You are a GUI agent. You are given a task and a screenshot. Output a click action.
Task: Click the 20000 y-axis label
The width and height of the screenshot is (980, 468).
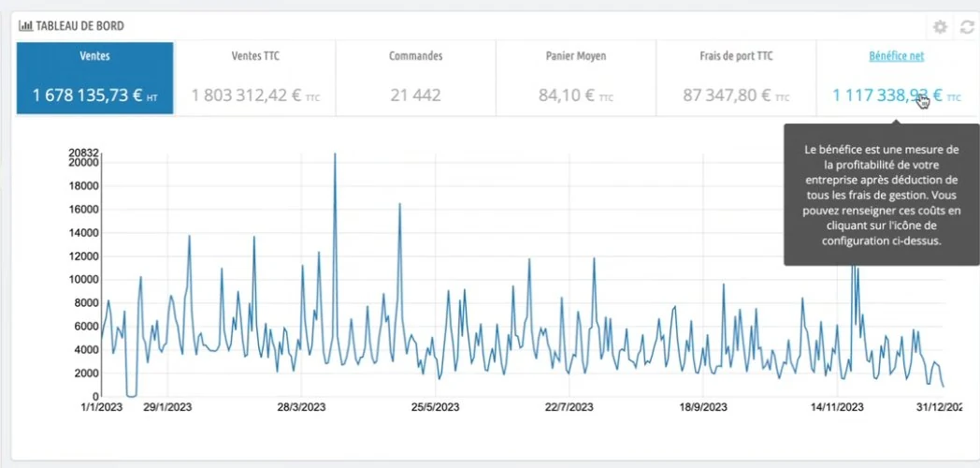coord(86,163)
